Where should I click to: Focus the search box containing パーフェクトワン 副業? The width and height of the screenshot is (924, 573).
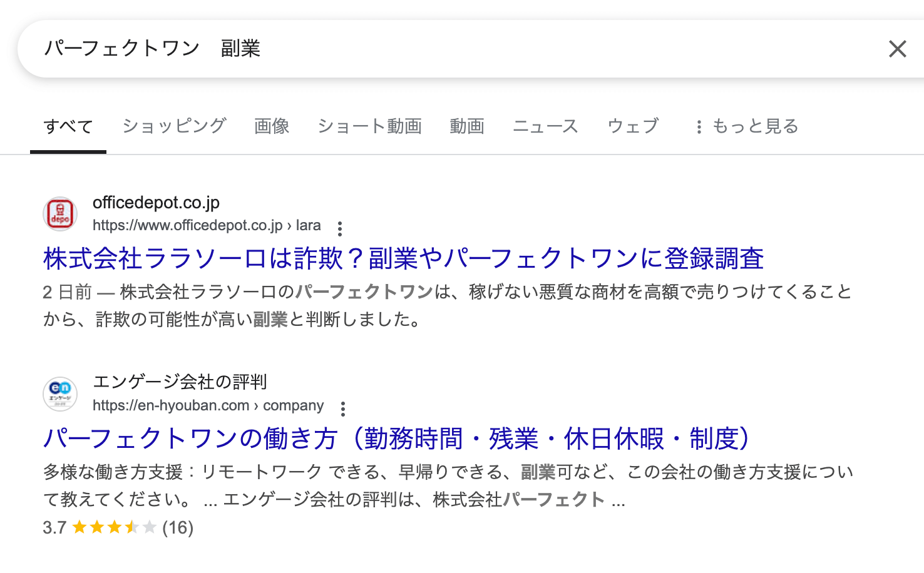438,49
